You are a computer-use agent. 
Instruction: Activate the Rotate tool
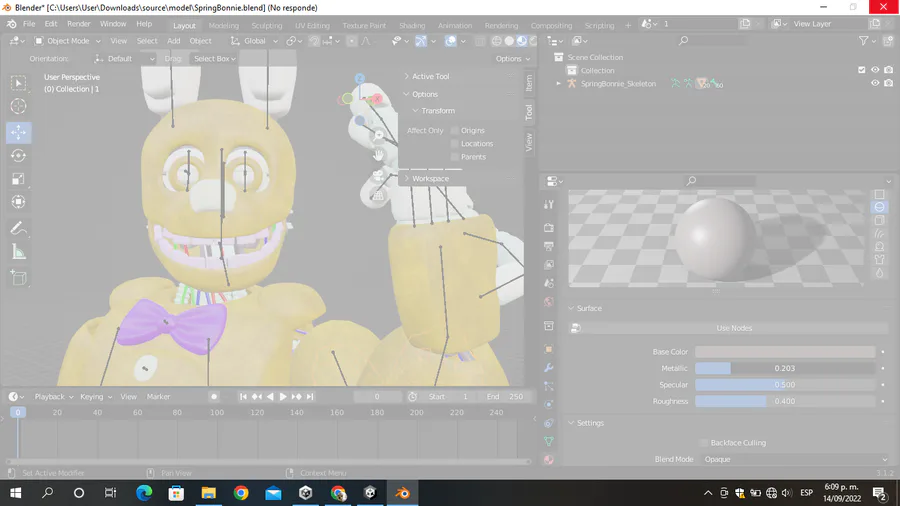[18, 155]
